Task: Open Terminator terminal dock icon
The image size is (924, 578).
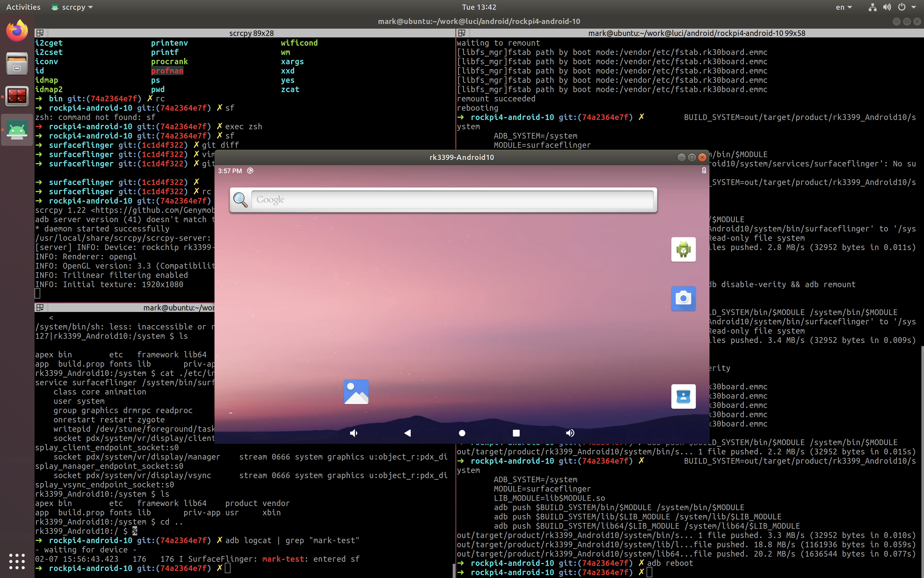Action: 17,96
